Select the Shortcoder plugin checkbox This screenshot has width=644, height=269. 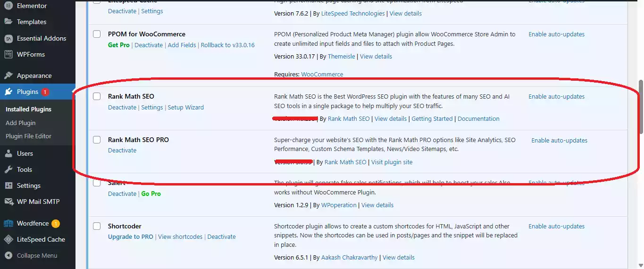97,226
